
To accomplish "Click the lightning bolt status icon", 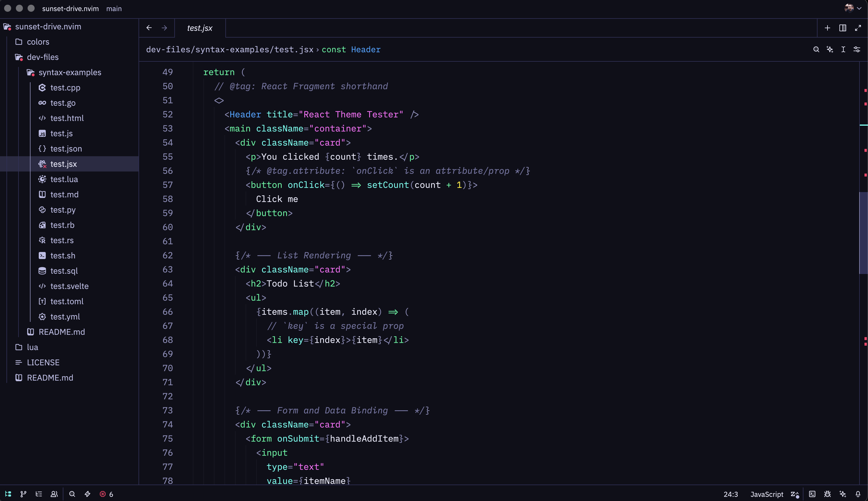I will (x=87, y=494).
